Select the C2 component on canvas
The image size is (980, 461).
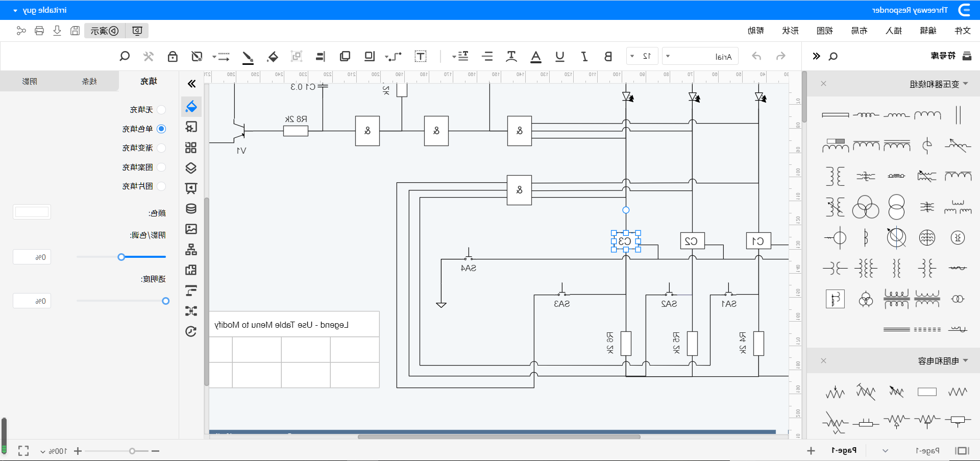pyautogui.click(x=692, y=241)
